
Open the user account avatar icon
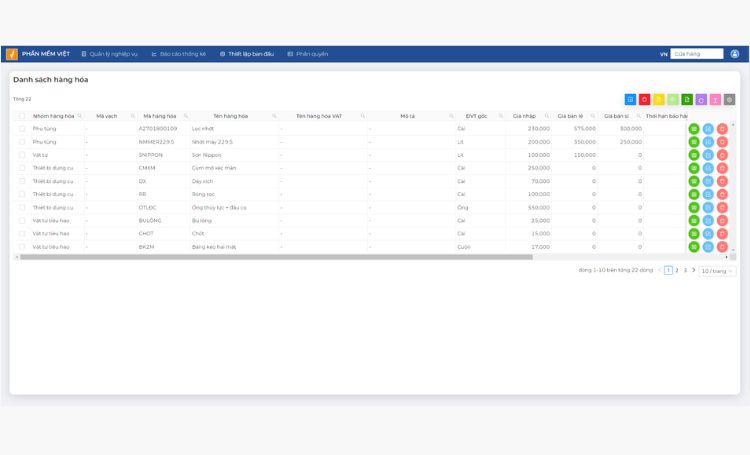tap(735, 54)
